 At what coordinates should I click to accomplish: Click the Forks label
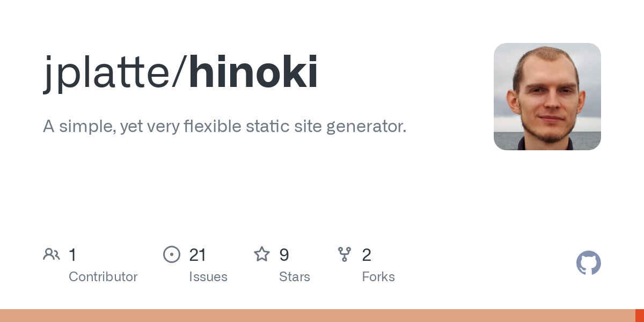click(378, 277)
